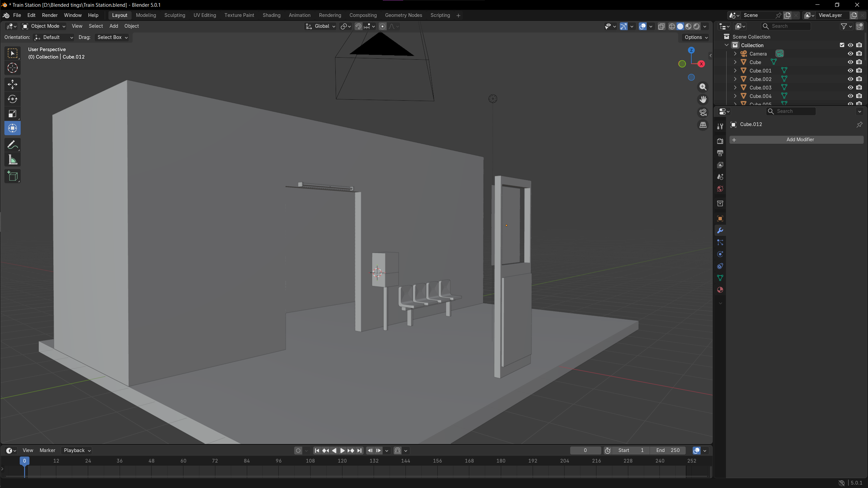
Task: Switch to the Modeling workspace tab
Action: 146,15
